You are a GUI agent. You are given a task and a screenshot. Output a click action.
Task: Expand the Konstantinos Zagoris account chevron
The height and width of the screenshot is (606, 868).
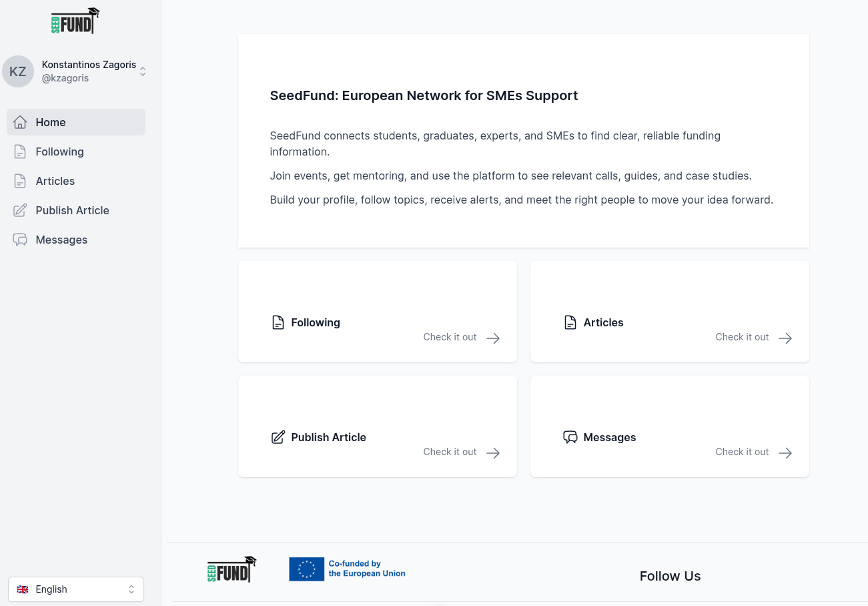tap(143, 71)
